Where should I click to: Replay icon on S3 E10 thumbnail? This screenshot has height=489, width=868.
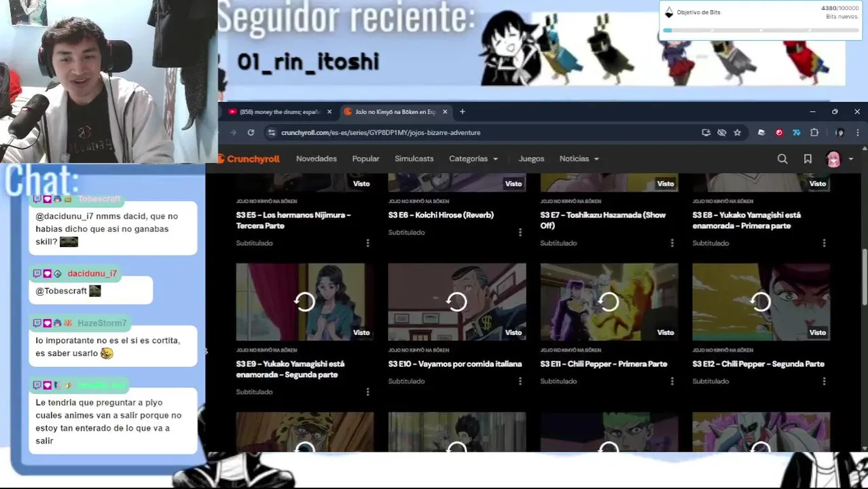(x=456, y=302)
